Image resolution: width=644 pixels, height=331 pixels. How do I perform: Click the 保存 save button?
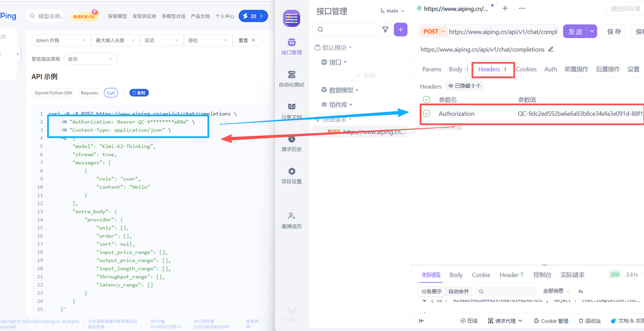[614, 31]
